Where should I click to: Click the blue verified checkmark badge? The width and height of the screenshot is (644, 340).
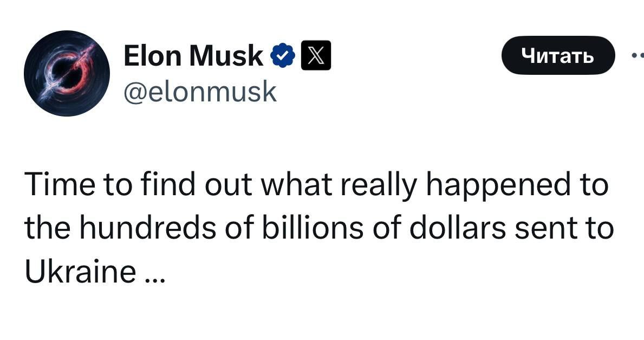[x=282, y=56]
